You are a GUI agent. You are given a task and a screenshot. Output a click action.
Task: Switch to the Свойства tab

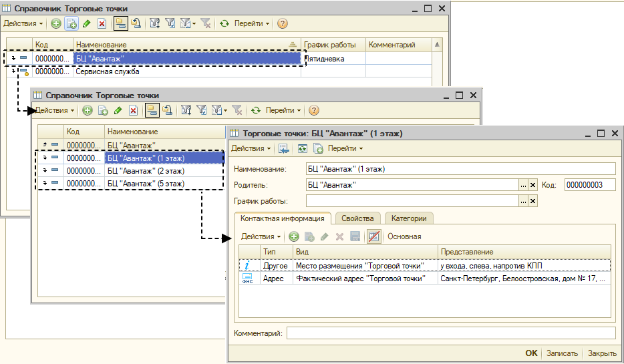[x=357, y=218]
